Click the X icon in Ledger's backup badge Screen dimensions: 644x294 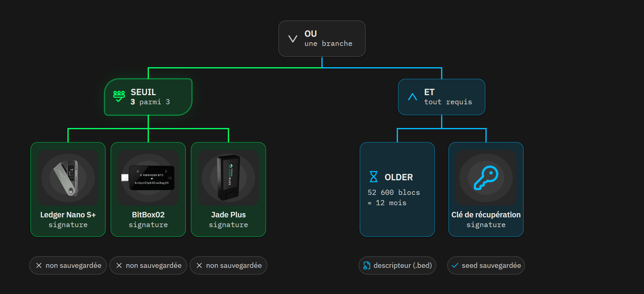click(x=39, y=265)
